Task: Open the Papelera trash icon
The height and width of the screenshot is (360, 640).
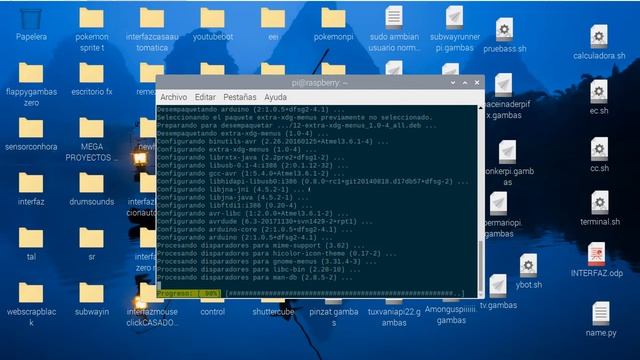Action: click(31, 19)
